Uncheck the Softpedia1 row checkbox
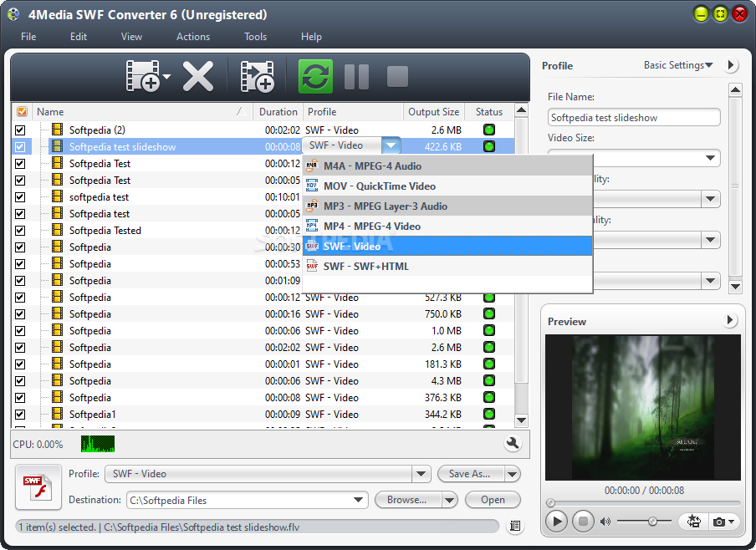This screenshot has height=550, width=756. point(20,414)
